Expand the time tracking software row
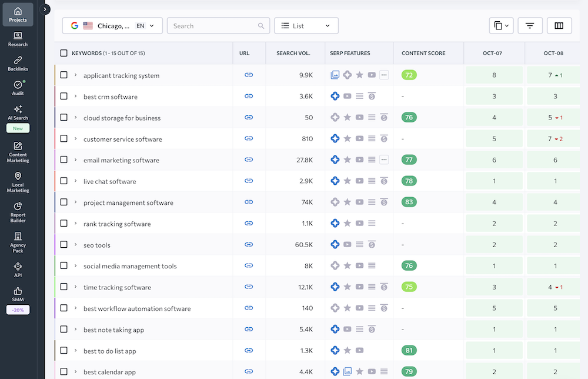The image size is (588, 379). (75, 287)
